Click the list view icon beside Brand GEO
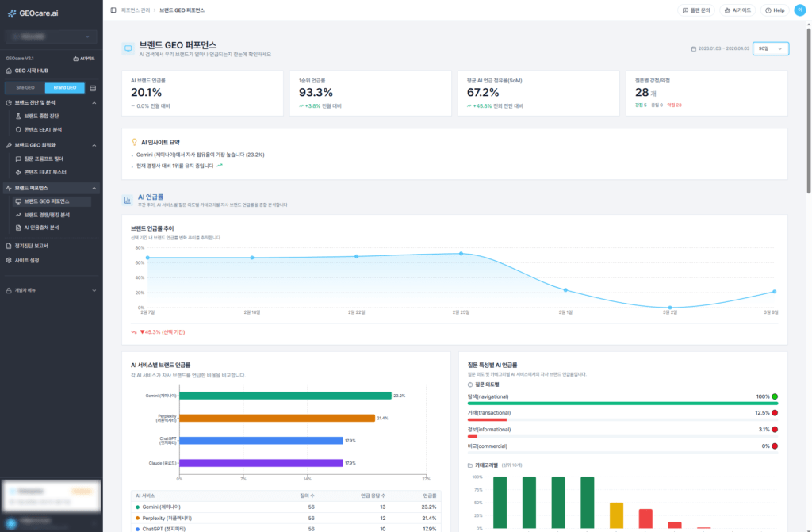The image size is (812, 532). point(93,88)
